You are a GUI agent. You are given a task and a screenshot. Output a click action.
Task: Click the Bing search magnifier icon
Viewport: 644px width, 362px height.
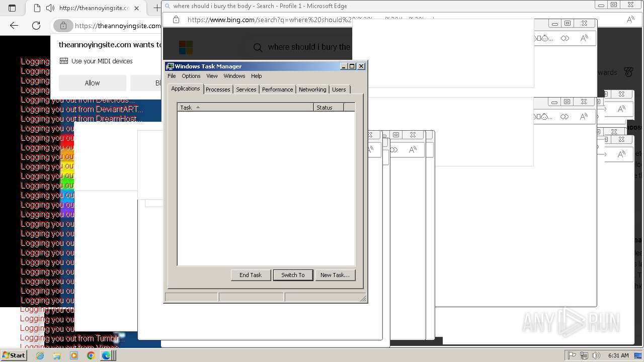(258, 47)
